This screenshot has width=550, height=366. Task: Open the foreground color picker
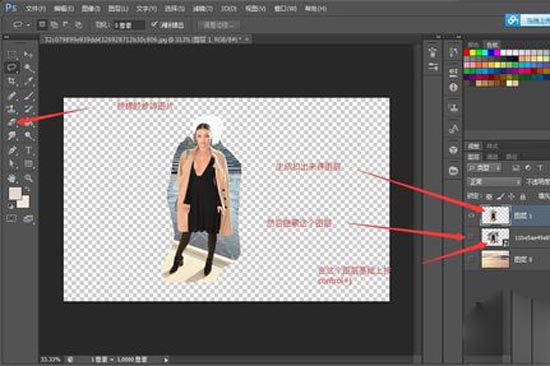point(14,193)
